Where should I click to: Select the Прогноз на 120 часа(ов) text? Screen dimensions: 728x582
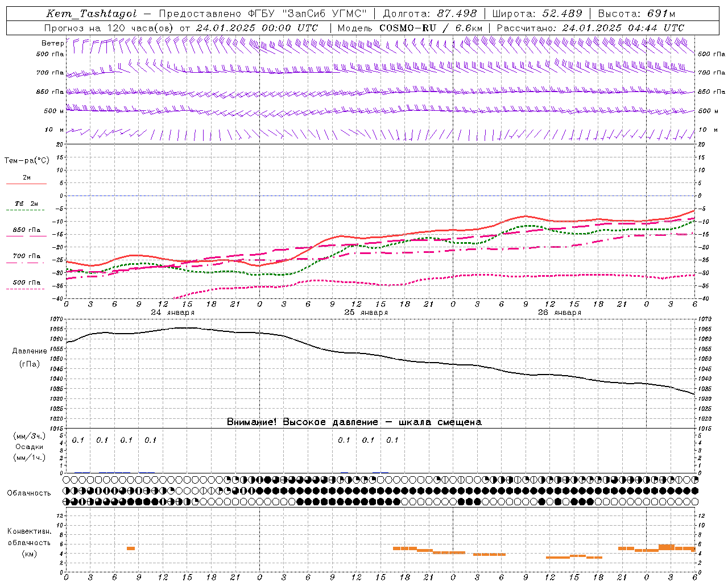click(x=109, y=28)
